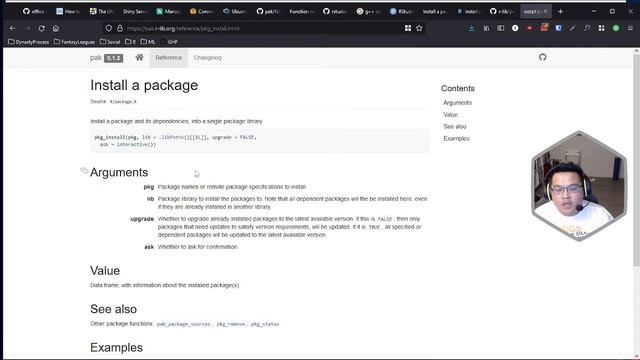Click the pak brand name in navbar
This screenshot has height=360, width=640.
[x=96, y=58]
